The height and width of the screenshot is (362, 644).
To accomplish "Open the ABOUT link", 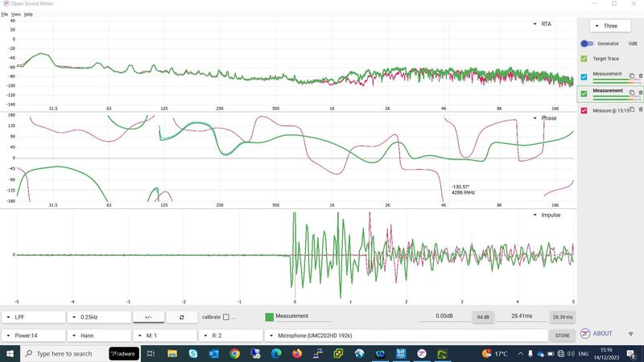I will tap(602, 334).
